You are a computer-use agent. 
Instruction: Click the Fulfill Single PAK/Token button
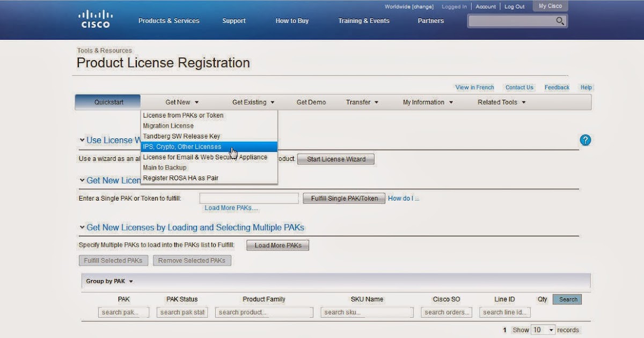(x=344, y=199)
